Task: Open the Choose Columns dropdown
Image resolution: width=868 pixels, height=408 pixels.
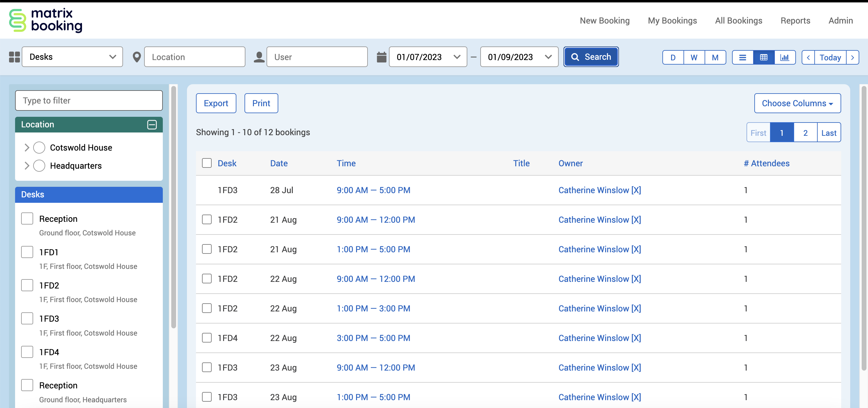Action: [797, 103]
